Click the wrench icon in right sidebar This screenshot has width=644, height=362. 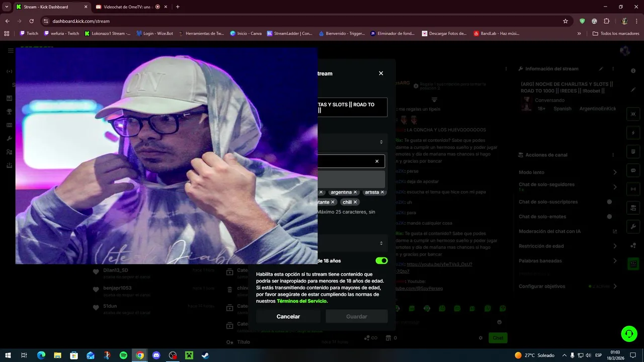[x=633, y=226]
